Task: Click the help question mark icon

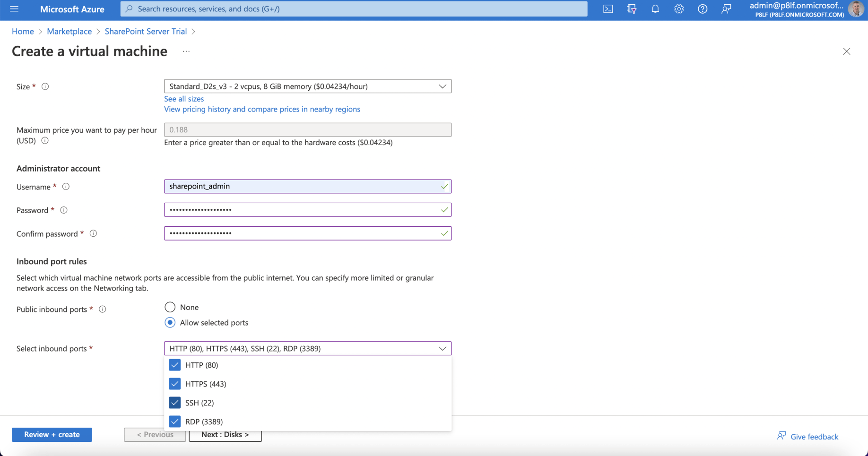Action: point(703,9)
